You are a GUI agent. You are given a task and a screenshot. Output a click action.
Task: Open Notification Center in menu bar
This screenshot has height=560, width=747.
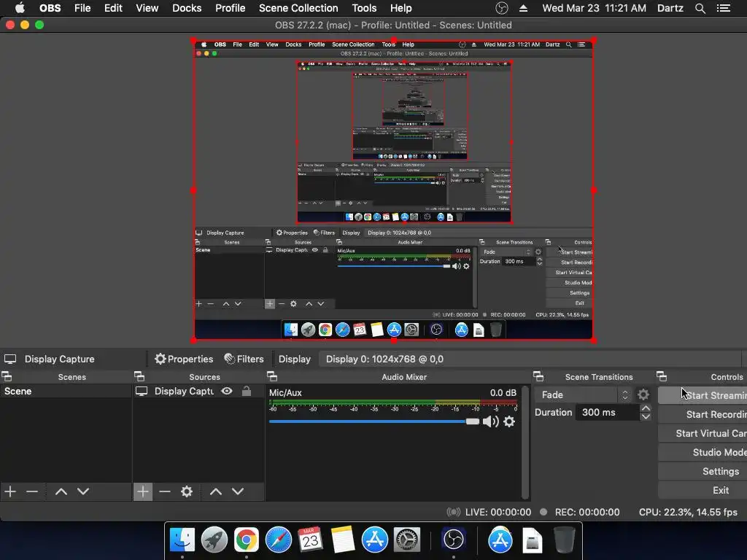tap(724, 8)
